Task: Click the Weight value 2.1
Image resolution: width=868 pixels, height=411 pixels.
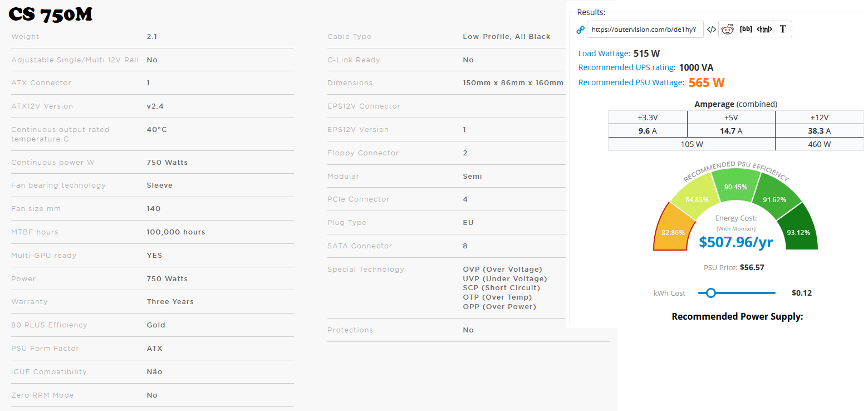Action: click(x=152, y=36)
